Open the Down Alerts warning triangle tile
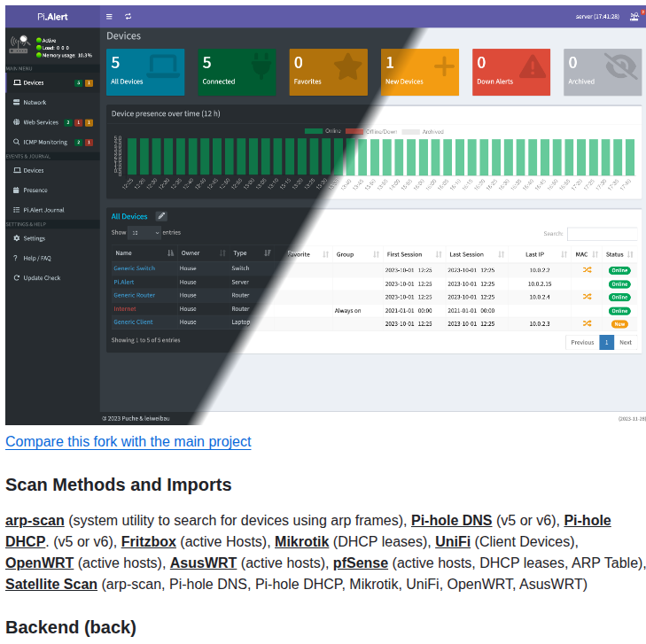646x644 pixels. click(x=511, y=72)
